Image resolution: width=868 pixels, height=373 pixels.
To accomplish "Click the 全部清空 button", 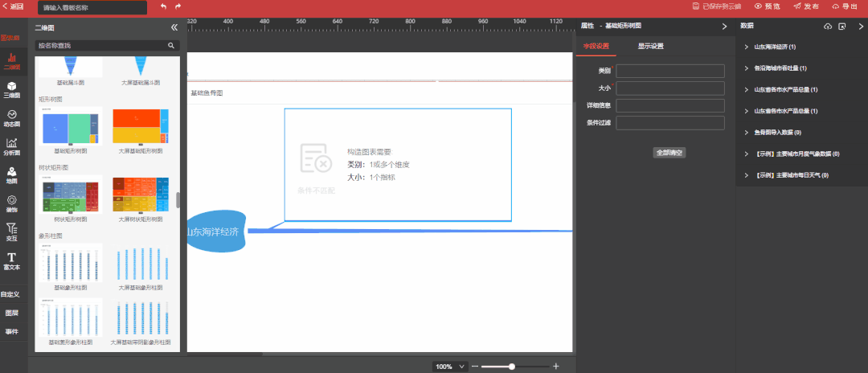I will [669, 152].
